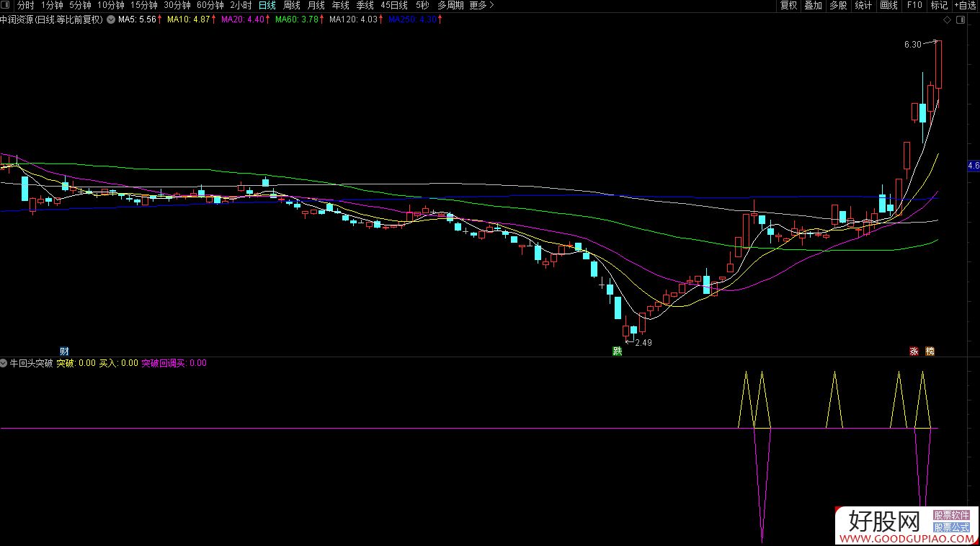
Task: Click the 6.30 high price label
Action: pos(912,45)
